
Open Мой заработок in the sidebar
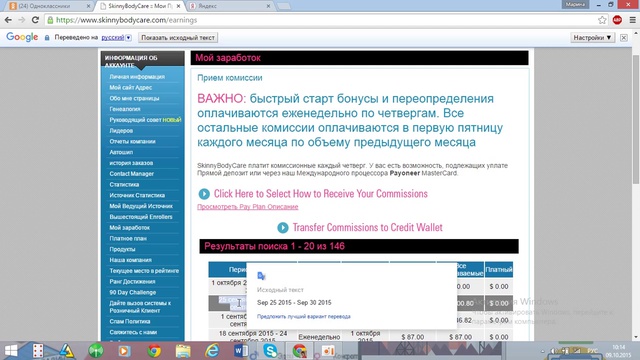pyautogui.click(x=129, y=228)
